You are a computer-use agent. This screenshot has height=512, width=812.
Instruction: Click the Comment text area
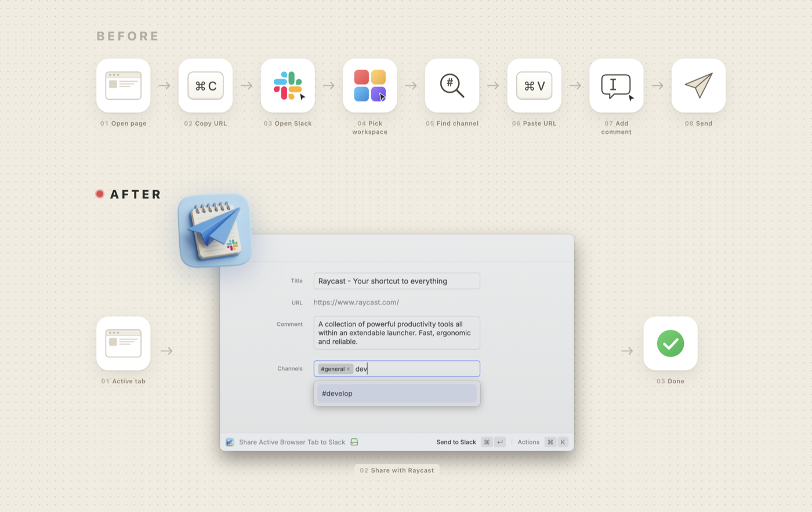397,333
